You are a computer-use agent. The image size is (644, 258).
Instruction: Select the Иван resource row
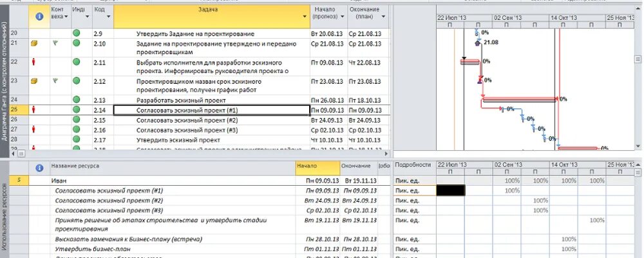[173, 180]
